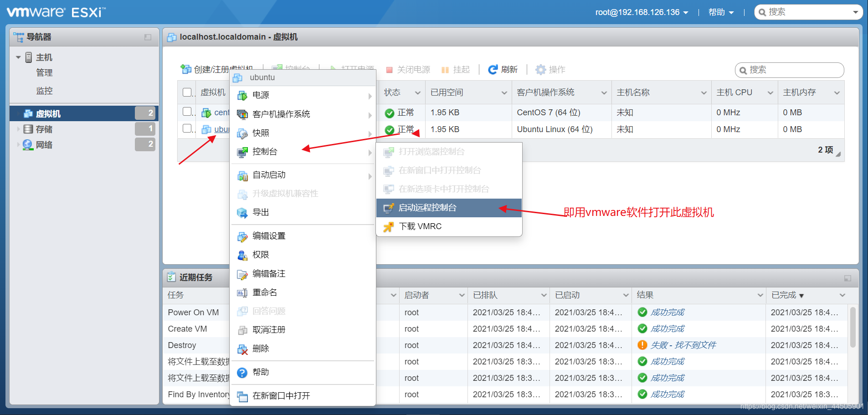Click the Launch remote console icon
This screenshot has height=415, width=868.
coord(389,208)
